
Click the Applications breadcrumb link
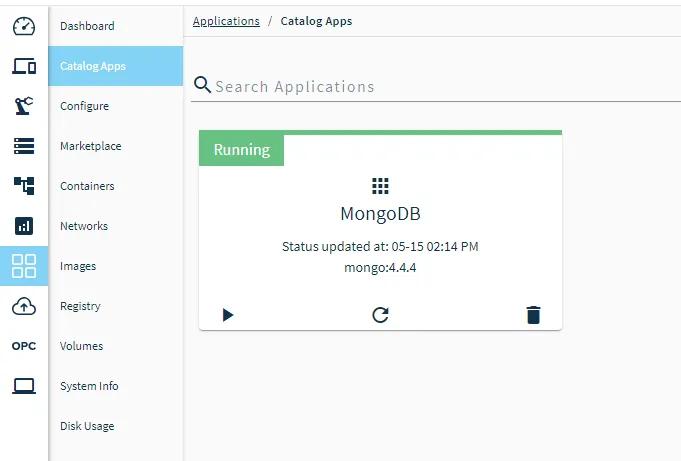click(x=226, y=21)
